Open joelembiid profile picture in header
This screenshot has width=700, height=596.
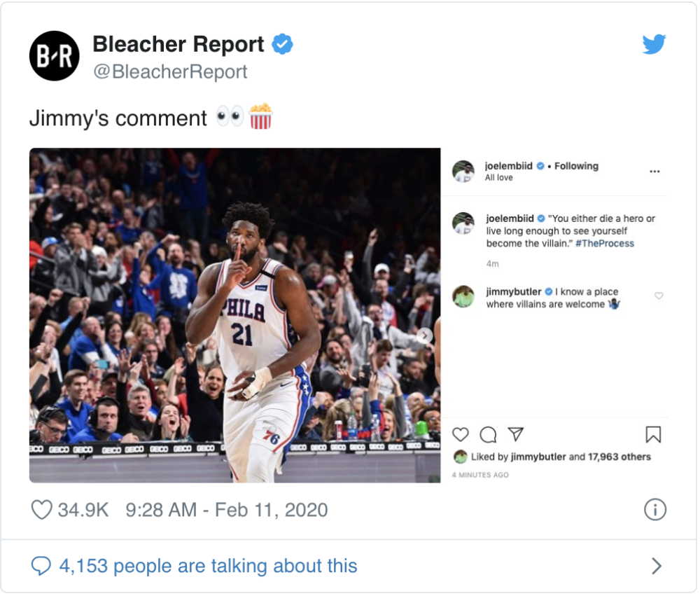tap(463, 172)
